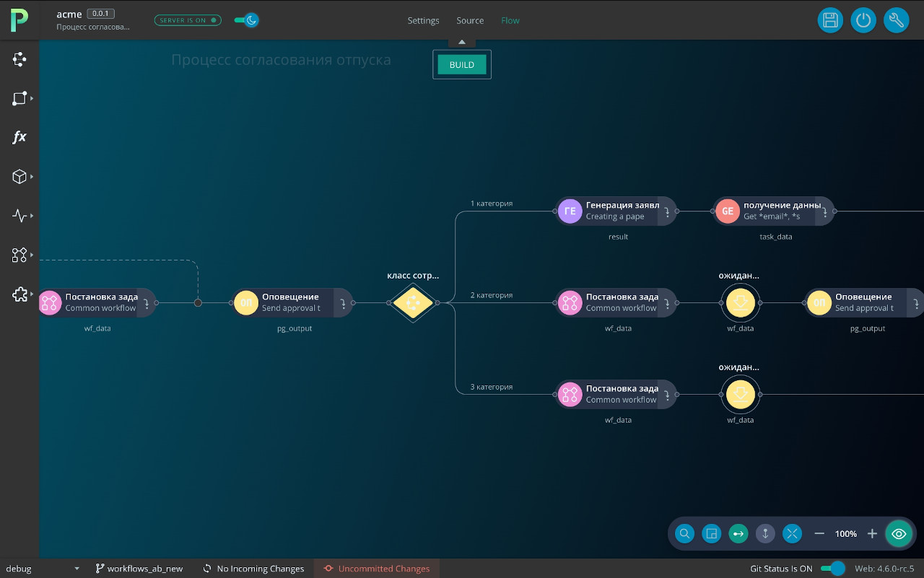
Task: Click the plus zoom in button
Action: [x=872, y=534]
